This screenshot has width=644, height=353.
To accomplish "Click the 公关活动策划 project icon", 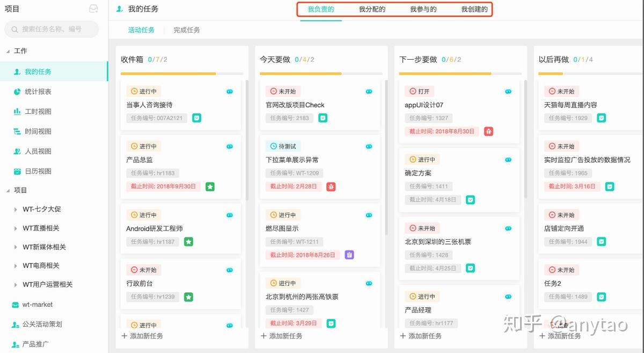I will tap(16, 325).
